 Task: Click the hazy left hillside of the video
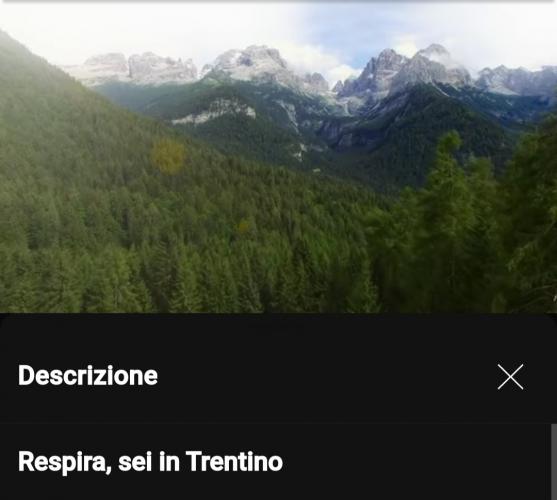point(53,142)
